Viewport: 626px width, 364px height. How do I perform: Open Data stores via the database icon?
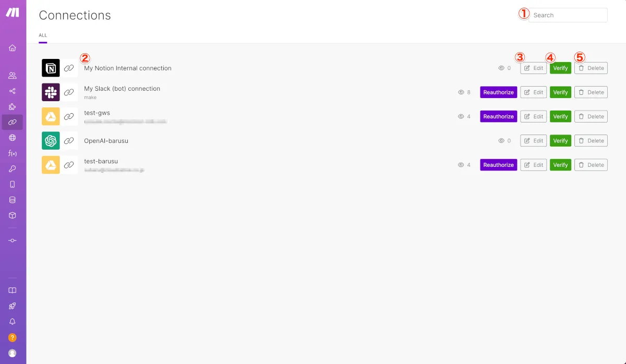coord(13,200)
